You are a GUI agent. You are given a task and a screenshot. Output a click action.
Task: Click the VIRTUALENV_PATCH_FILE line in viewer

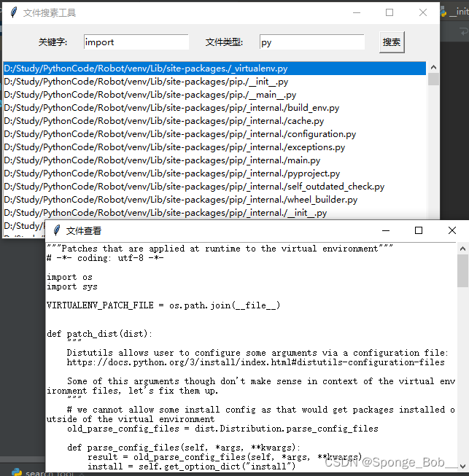[x=163, y=305]
